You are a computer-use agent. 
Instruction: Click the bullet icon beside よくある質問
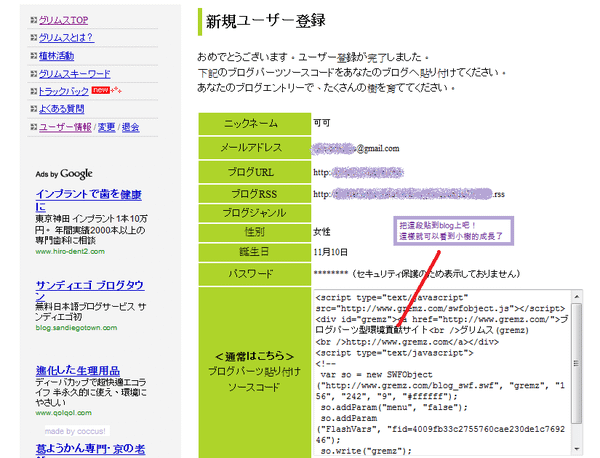coord(34,109)
